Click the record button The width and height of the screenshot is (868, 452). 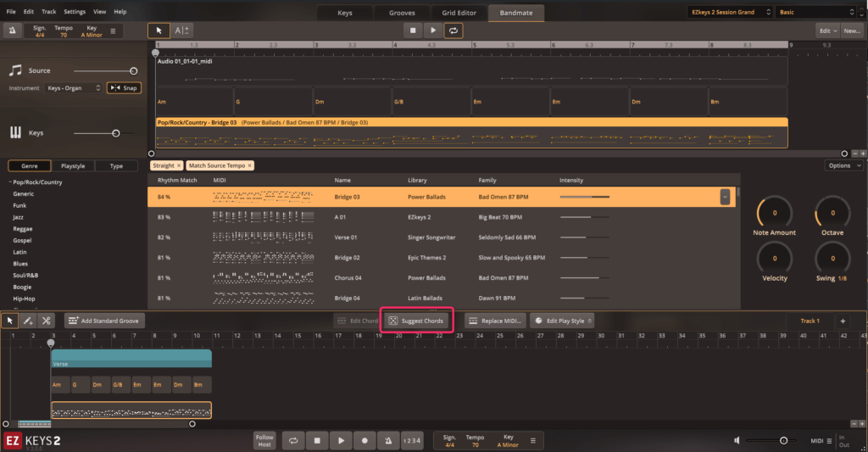[364, 440]
